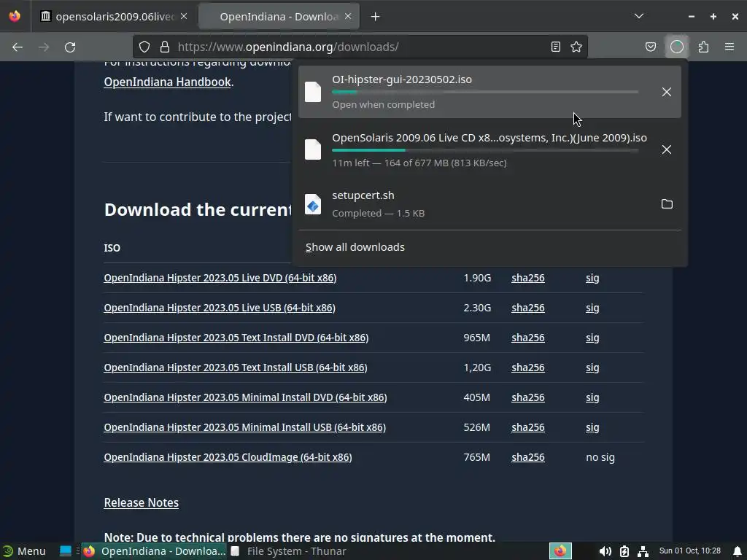Viewport: 747px width, 560px height.
Task: Cancel the OI-hipster-gui-20230502.iso download
Action: point(667,92)
